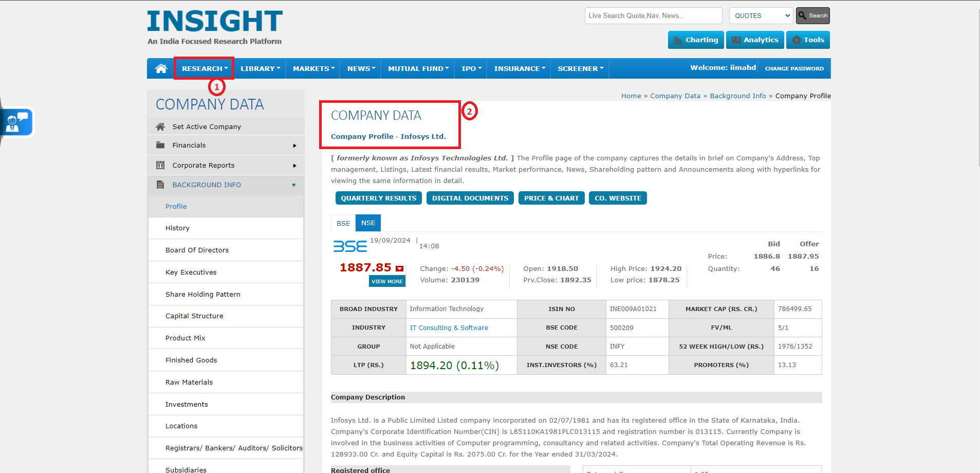Click the BSE exchange logo
Screen dimensions: 980x473
[x=350, y=246]
